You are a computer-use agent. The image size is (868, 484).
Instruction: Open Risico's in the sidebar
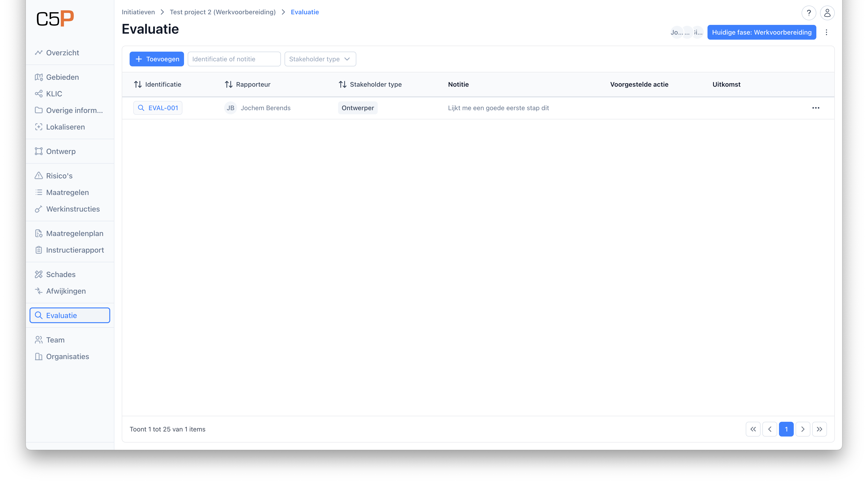tap(59, 176)
